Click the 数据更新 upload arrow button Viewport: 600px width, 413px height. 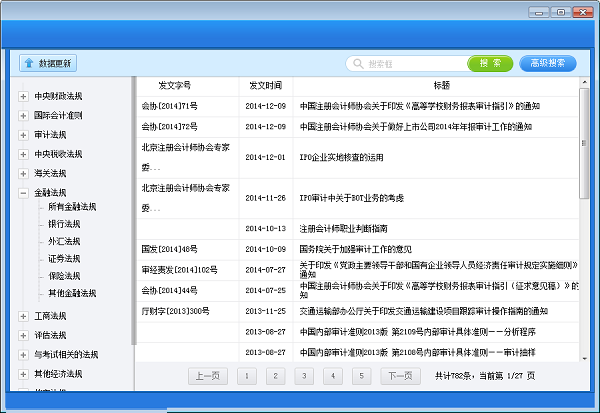pyautogui.click(x=48, y=63)
